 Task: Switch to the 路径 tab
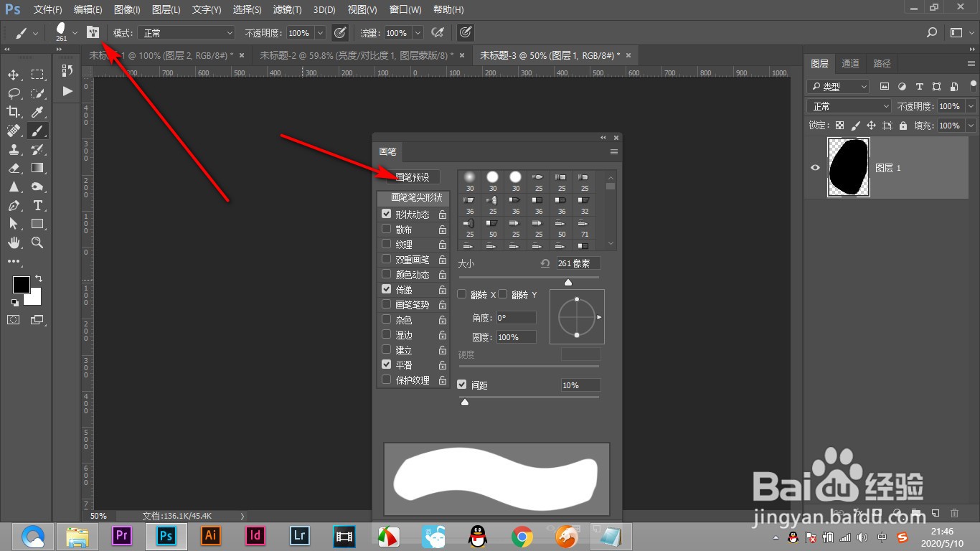coord(882,63)
